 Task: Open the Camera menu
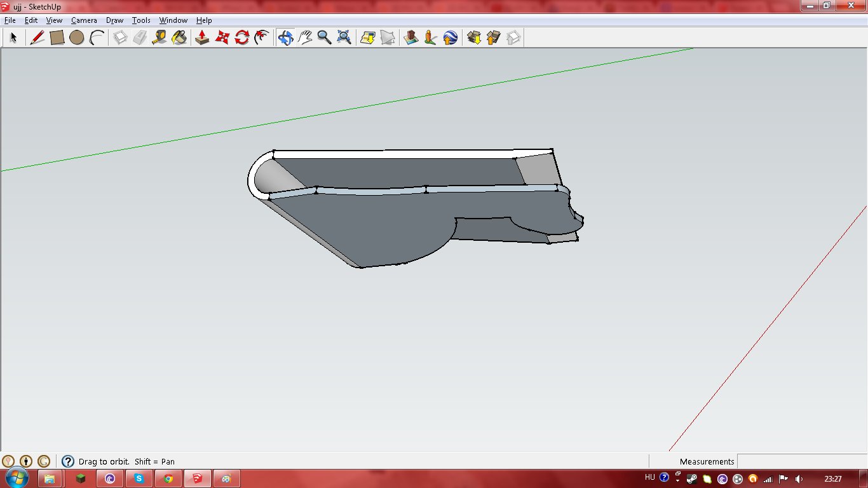pos(84,20)
